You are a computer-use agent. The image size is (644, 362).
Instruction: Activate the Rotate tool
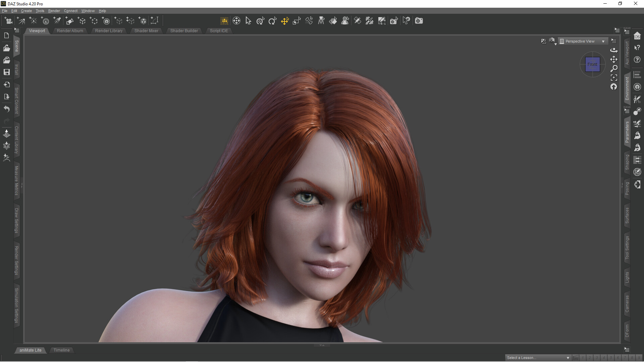click(x=272, y=21)
